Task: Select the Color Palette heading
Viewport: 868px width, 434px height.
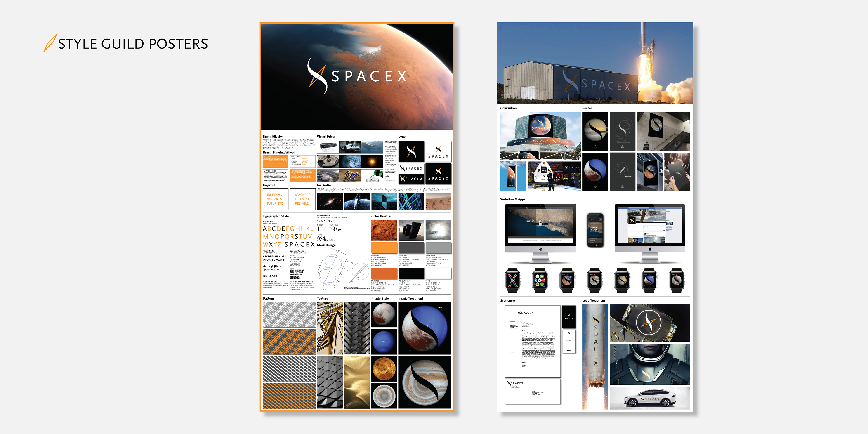Action: tap(381, 216)
